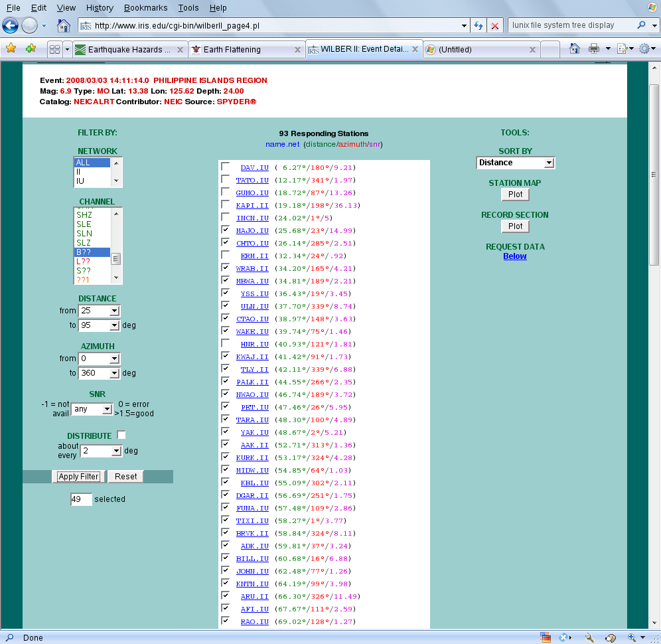
Task: Click the small magnifier tool in status bar
Action: pos(589,637)
